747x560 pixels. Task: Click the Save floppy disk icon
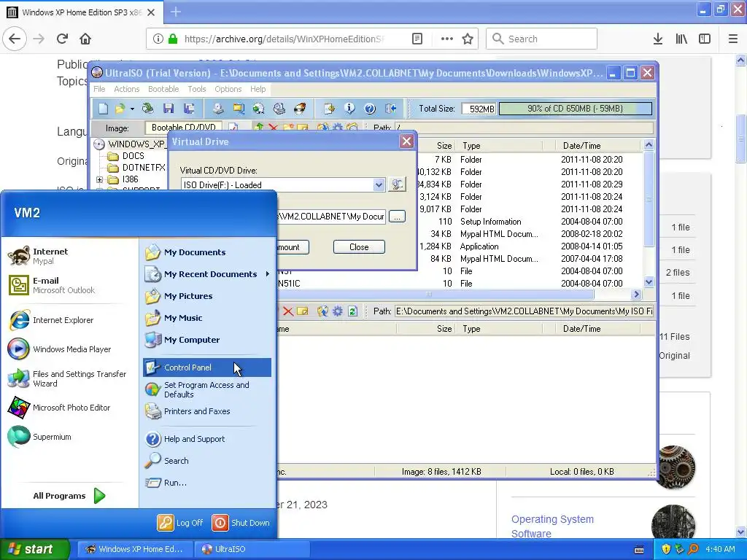169,109
